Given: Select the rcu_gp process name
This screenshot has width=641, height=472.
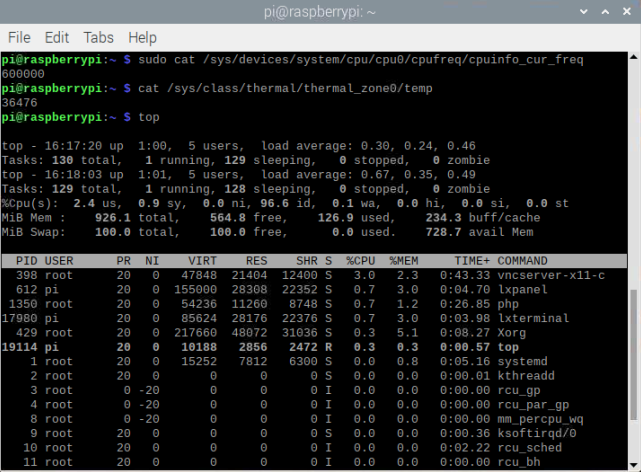Looking at the screenshot, I should 519,390.
